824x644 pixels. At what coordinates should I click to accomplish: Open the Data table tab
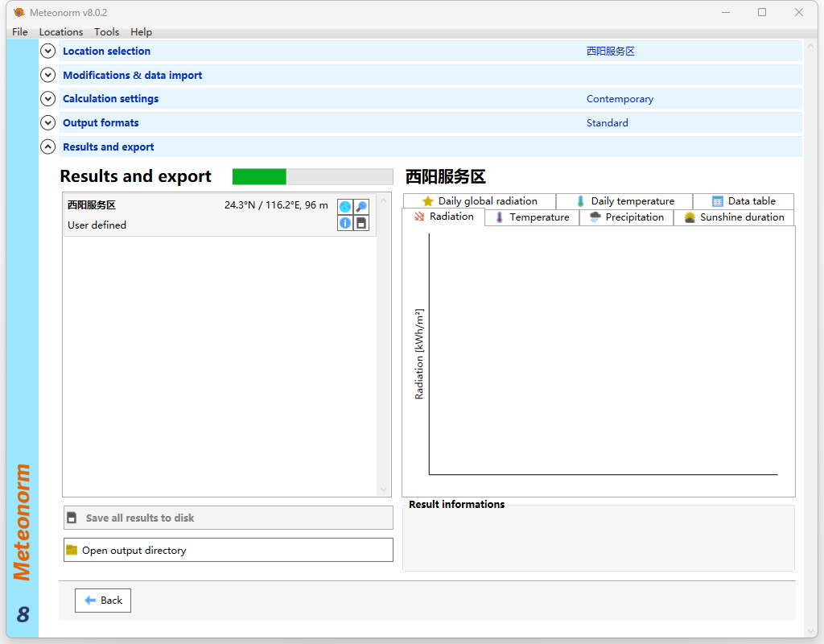(x=744, y=200)
